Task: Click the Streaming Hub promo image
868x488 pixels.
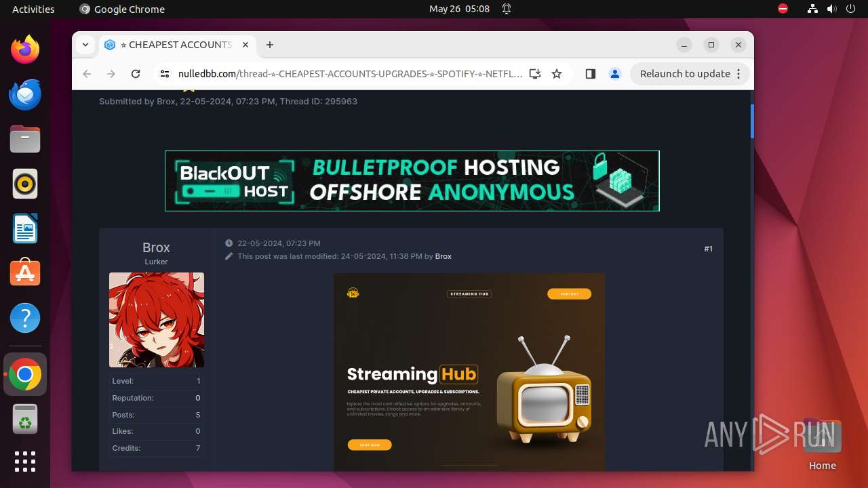Action: (469, 372)
